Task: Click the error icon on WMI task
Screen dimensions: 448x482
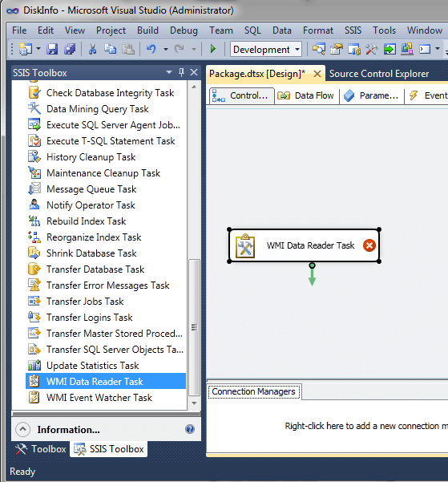Action: (369, 245)
